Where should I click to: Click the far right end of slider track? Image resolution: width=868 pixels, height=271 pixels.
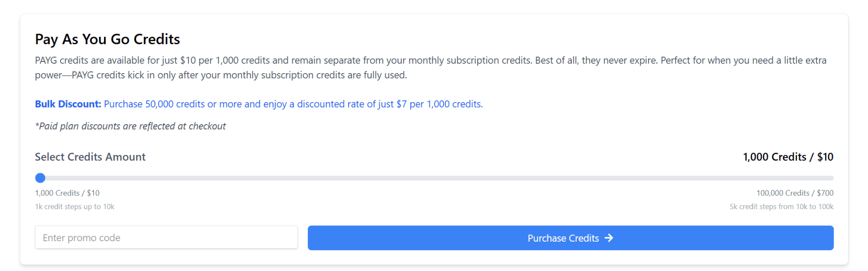pyautogui.click(x=831, y=178)
